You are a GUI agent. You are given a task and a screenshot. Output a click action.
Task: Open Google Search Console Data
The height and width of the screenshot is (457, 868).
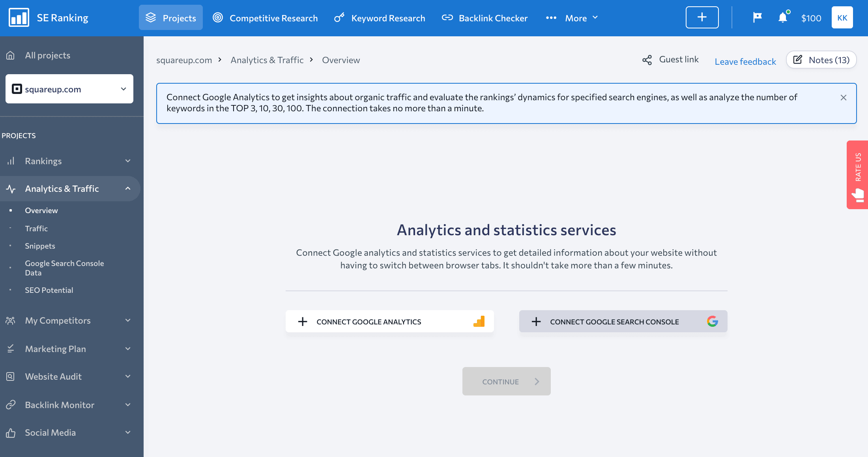click(x=64, y=268)
